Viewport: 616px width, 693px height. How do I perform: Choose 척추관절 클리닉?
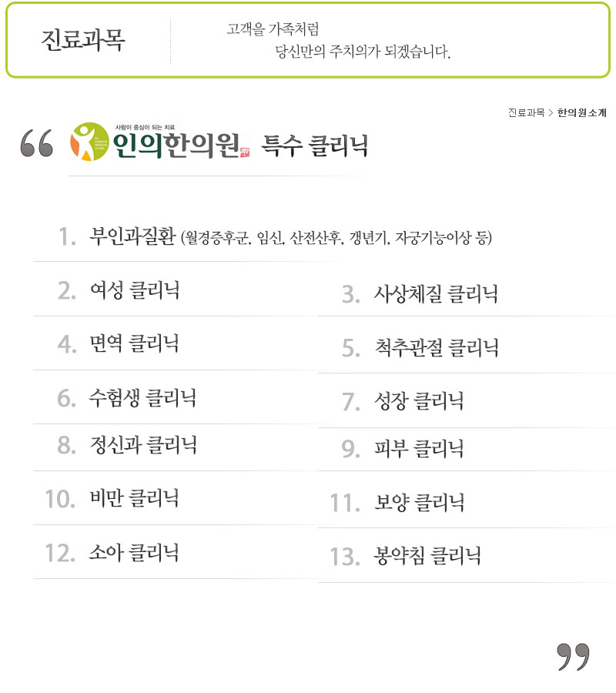[437, 348]
